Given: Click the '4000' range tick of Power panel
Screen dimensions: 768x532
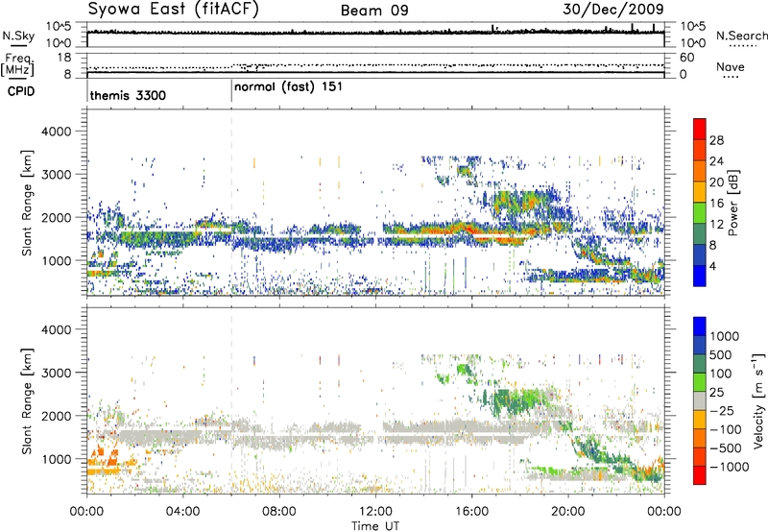Looking at the screenshot, I should pyautogui.click(x=56, y=132).
